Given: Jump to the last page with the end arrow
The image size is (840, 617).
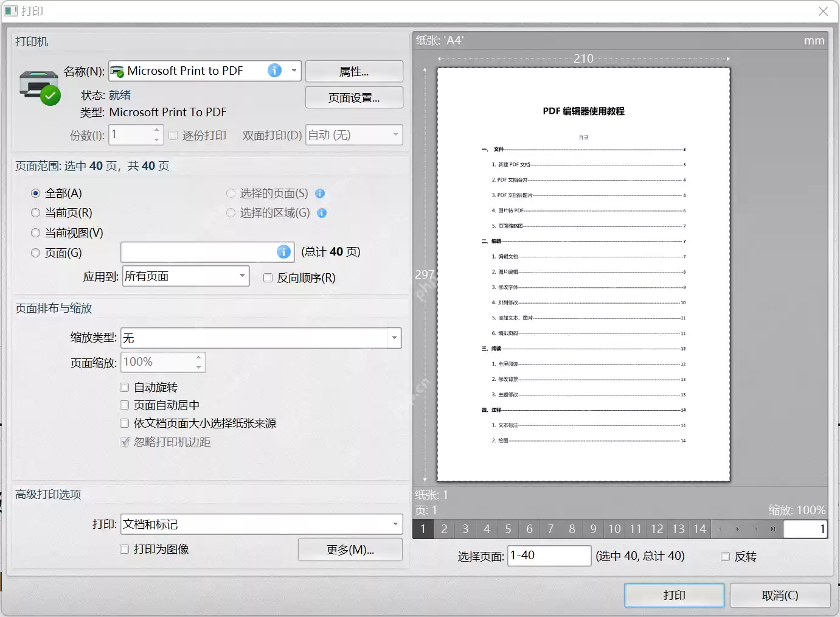Looking at the screenshot, I should tap(774, 529).
